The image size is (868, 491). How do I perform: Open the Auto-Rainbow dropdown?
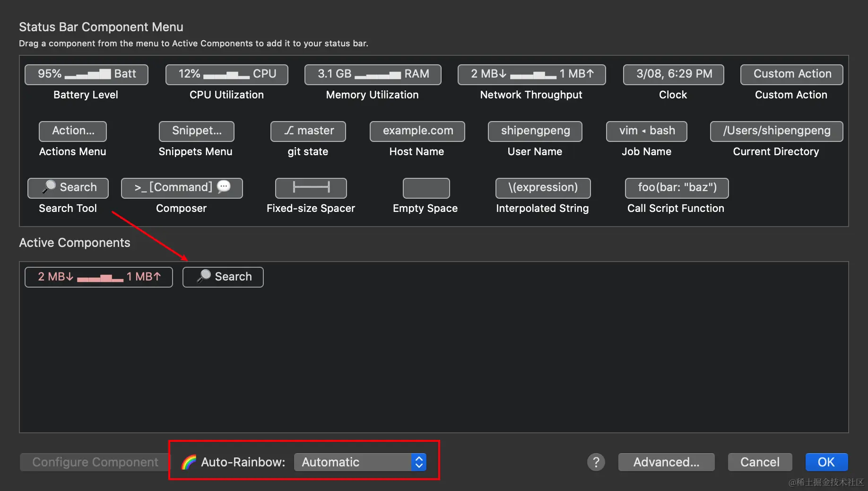360,462
